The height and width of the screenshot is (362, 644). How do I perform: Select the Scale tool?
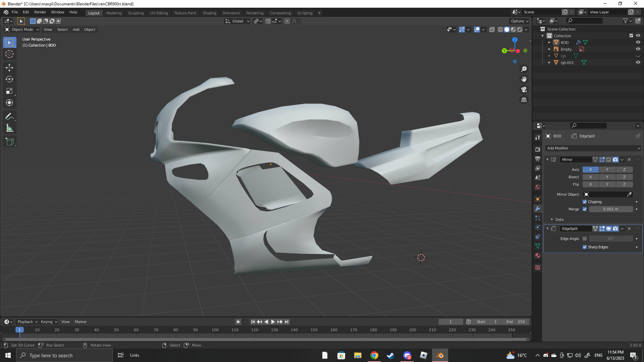(x=9, y=91)
